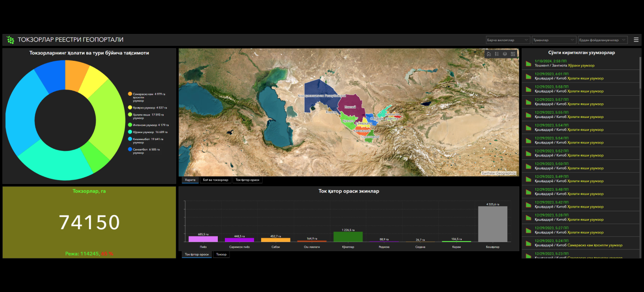The height and width of the screenshot is (292, 644).
Task: Click the grape logo in header
Action: pos(10,40)
